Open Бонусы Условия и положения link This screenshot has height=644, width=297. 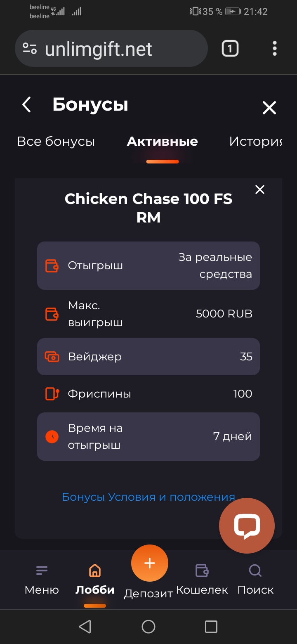(148, 497)
